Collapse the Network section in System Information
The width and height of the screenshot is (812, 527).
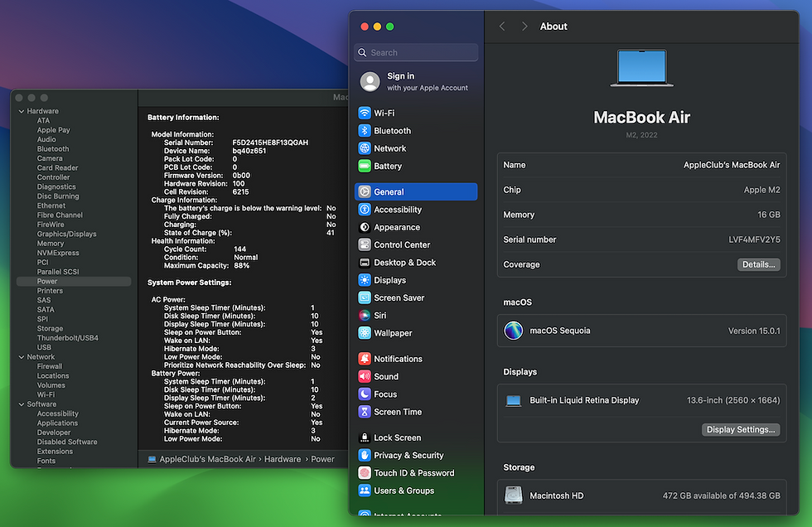pyautogui.click(x=22, y=357)
